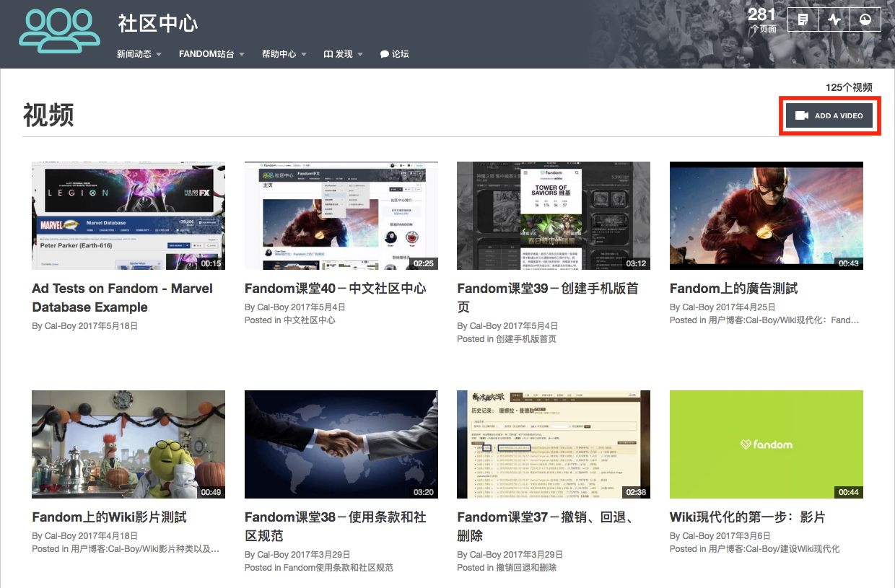Expand the 新闻动态 dropdown menu
Screen dimensions: 895x588
139,54
